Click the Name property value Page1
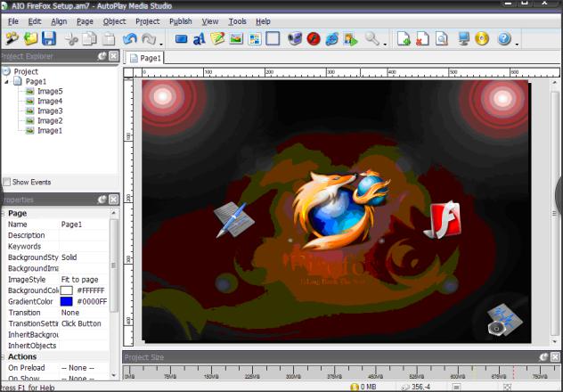This screenshot has width=563, height=392. 71,225
